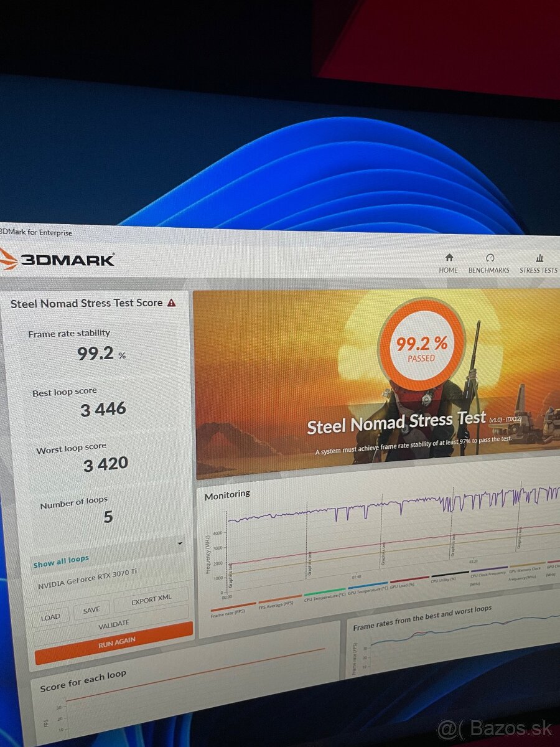Click the LOAD button

click(50, 618)
